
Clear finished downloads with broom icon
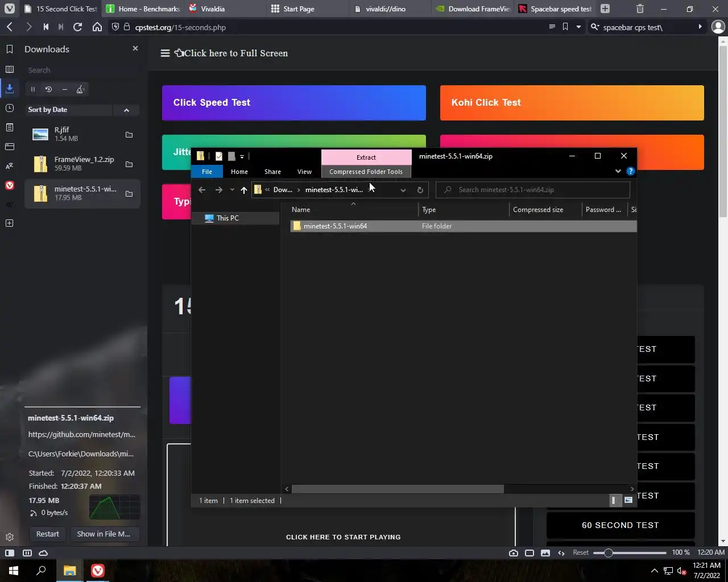80,89
